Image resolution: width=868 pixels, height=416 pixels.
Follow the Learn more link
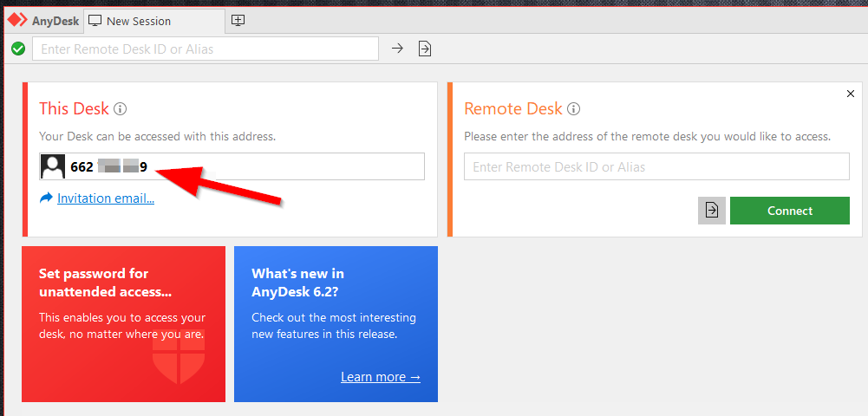381,377
